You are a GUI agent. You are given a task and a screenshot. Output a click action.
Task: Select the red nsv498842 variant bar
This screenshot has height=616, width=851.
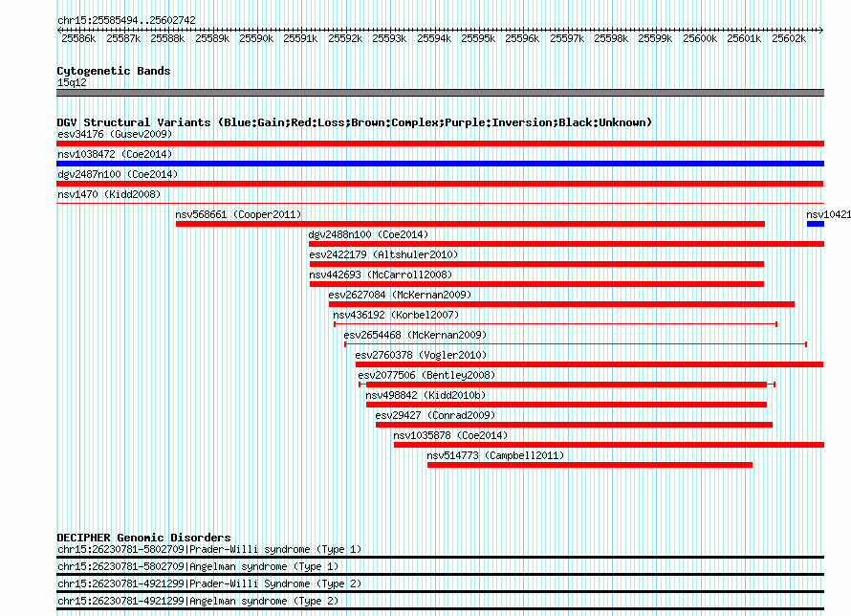(567, 405)
